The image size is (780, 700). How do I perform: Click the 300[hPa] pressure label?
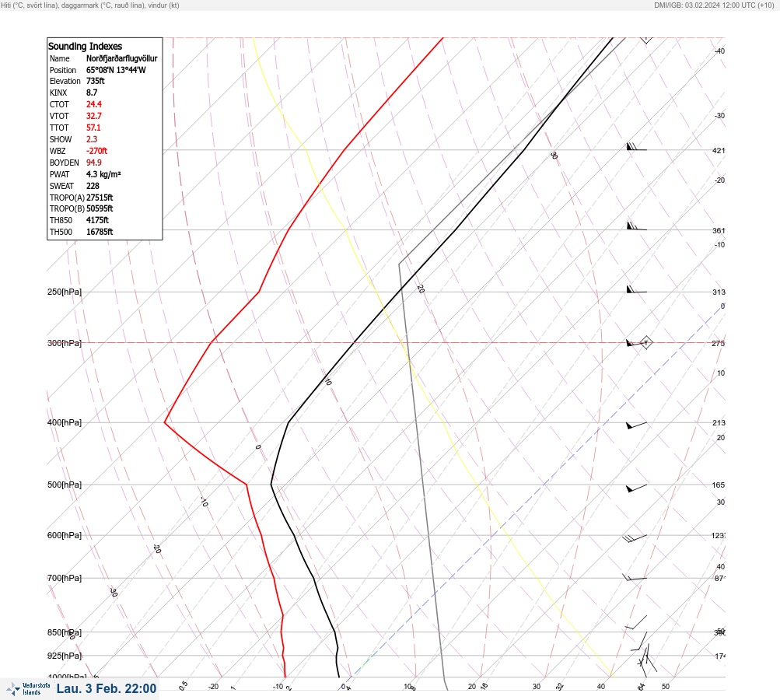click(x=65, y=343)
